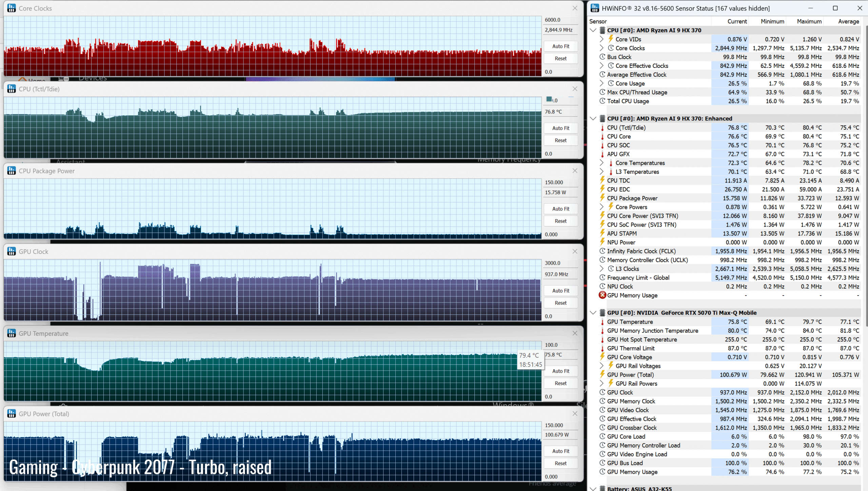Click the color box in CPU (Tctl/Tdie) graph
Viewport: 868px width, 491px height.
coord(549,99)
